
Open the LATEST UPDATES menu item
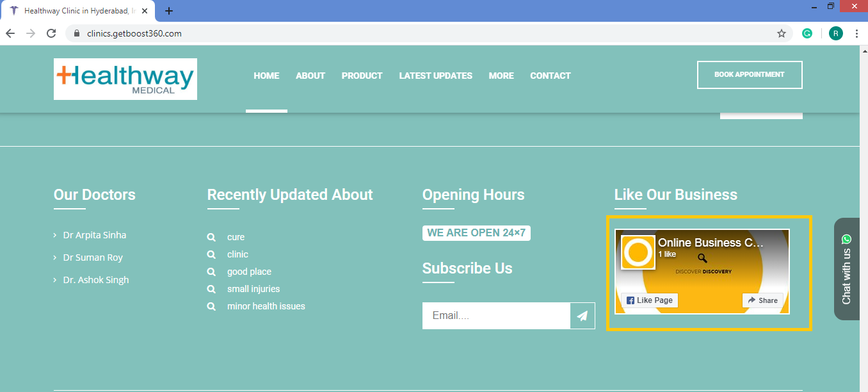coord(436,76)
